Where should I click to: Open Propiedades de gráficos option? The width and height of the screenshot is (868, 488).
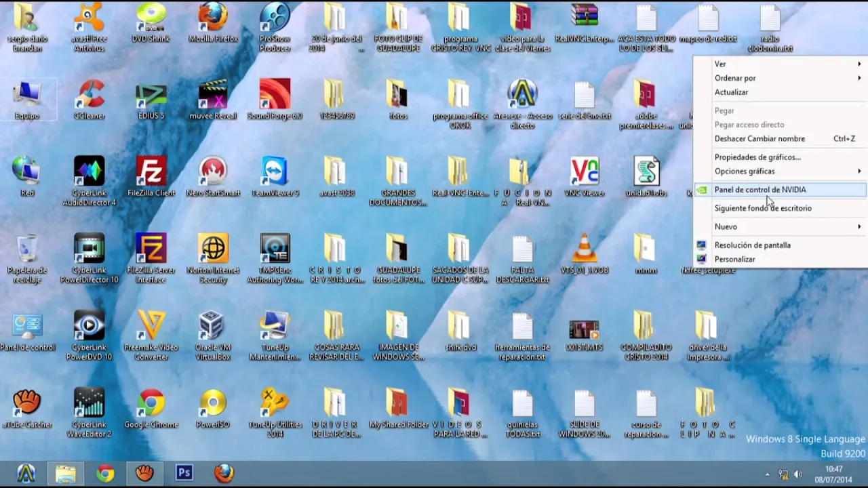(780, 157)
